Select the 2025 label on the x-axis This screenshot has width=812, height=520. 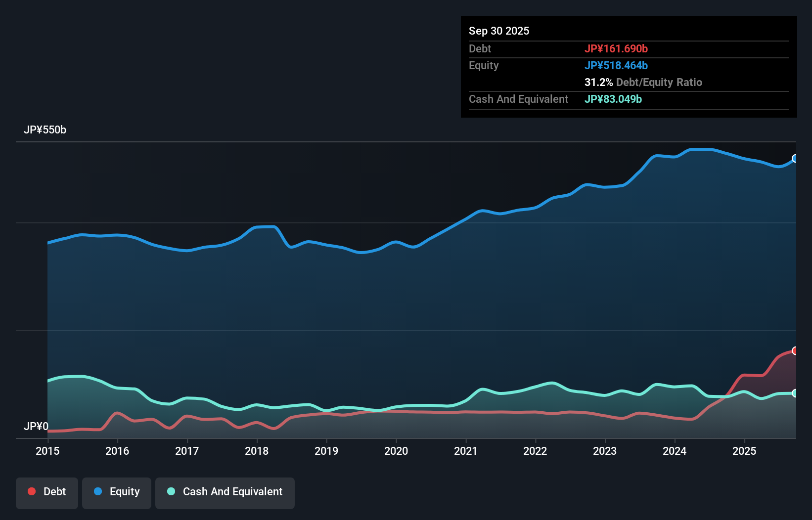point(745,451)
